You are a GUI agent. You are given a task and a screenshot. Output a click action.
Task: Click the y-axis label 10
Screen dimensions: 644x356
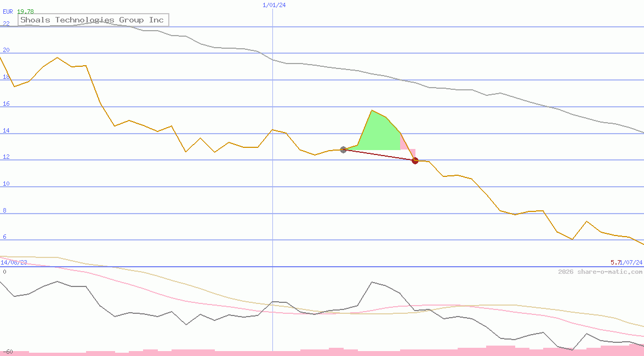[x=6, y=183]
